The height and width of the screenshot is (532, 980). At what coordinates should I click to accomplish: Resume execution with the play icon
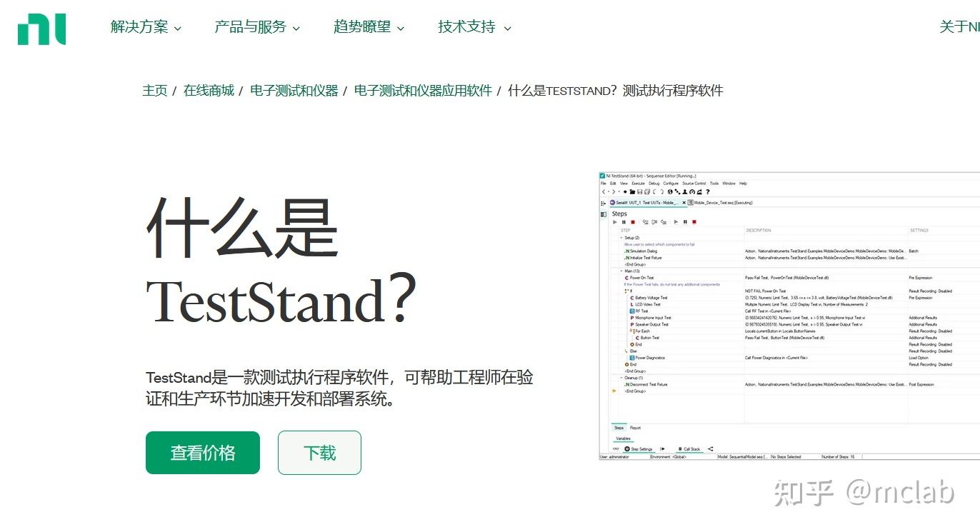615,222
